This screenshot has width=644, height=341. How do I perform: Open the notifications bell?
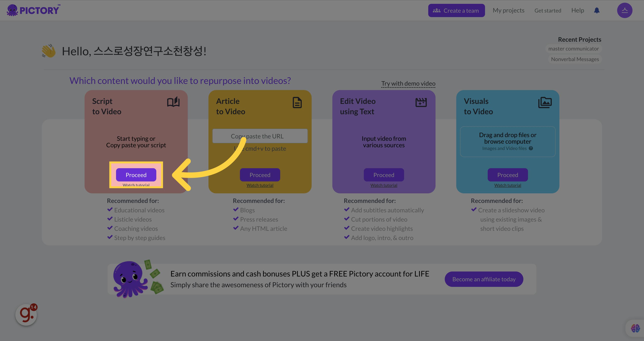click(597, 10)
